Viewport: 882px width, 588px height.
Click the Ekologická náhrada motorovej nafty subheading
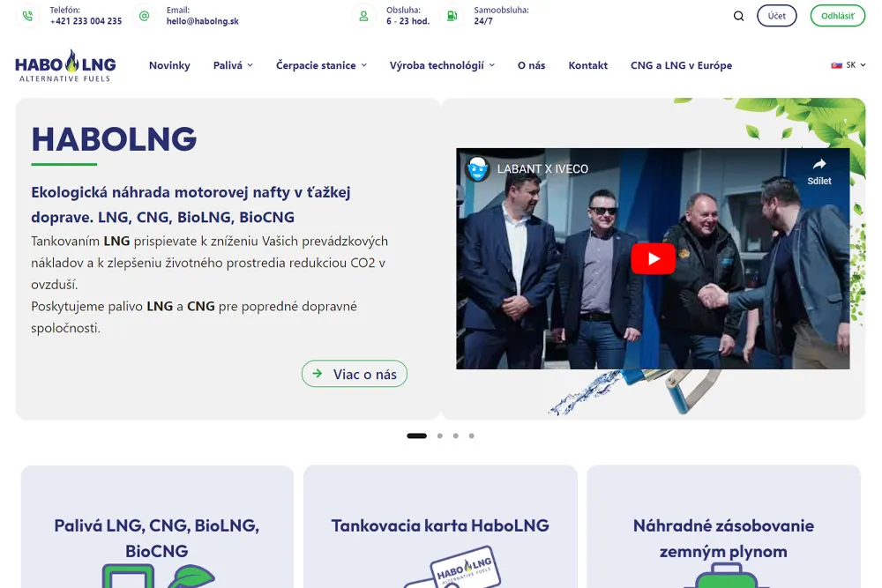click(x=191, y=205)
